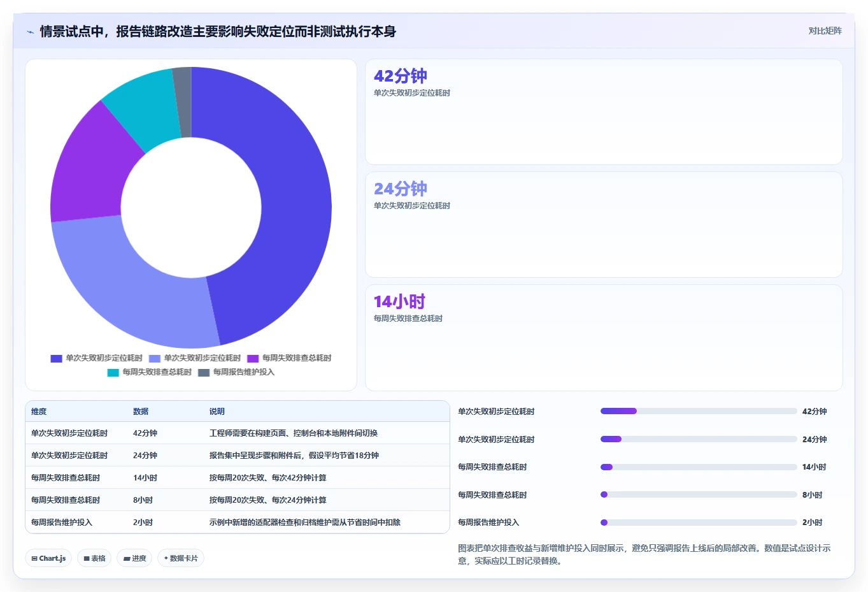Click the progress bar labeled 2小时

tap(699, 523)
